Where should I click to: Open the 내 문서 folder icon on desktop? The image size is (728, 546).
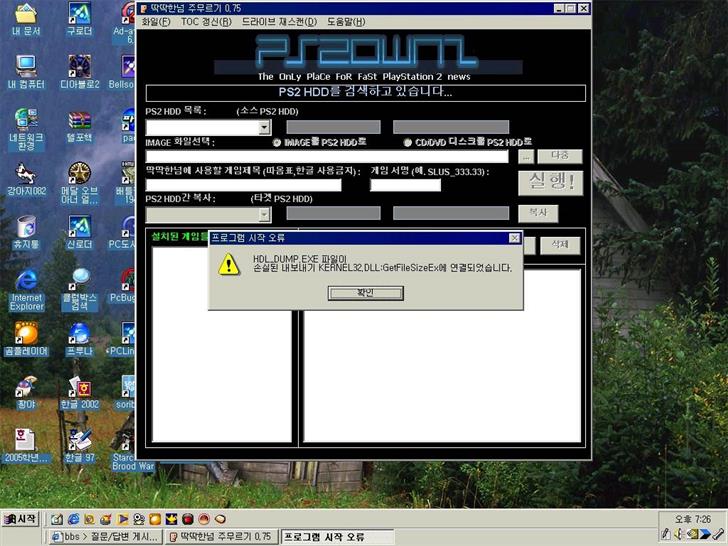coord(26,19)
